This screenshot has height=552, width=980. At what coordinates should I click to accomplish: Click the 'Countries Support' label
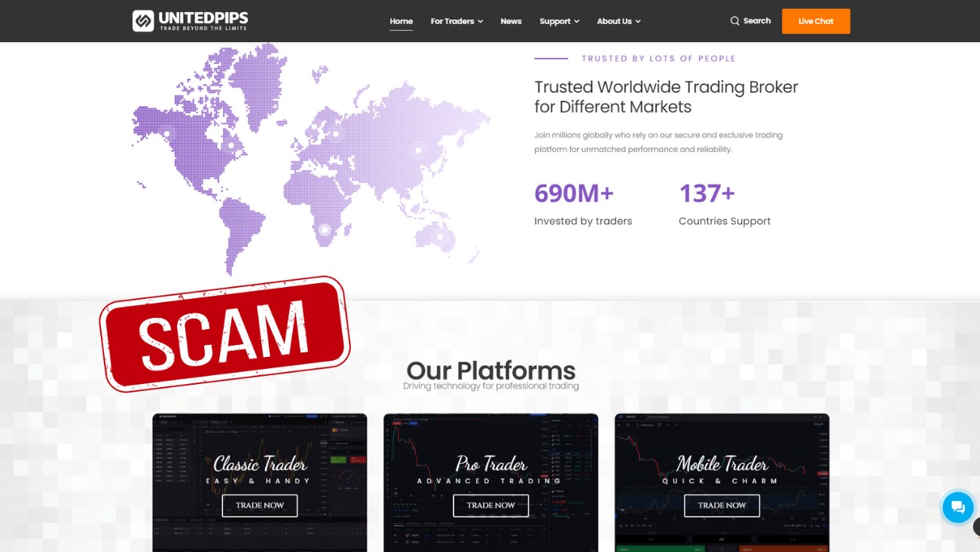tap(725, 221)
